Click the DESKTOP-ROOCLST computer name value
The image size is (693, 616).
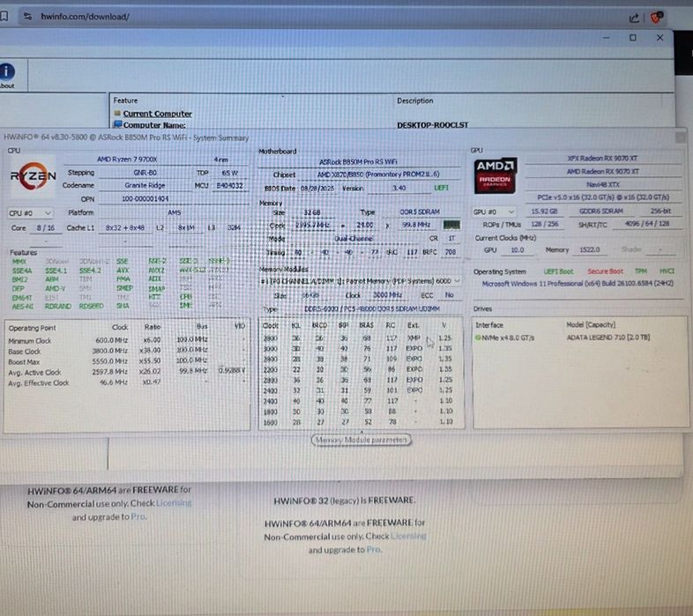(x=432, y=125)
